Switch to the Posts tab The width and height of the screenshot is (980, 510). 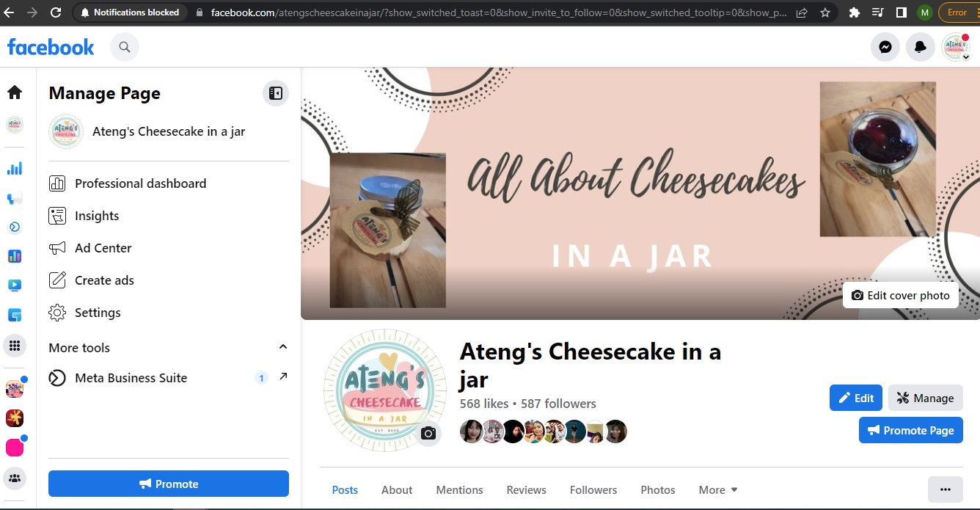click(x=345, y=489)
